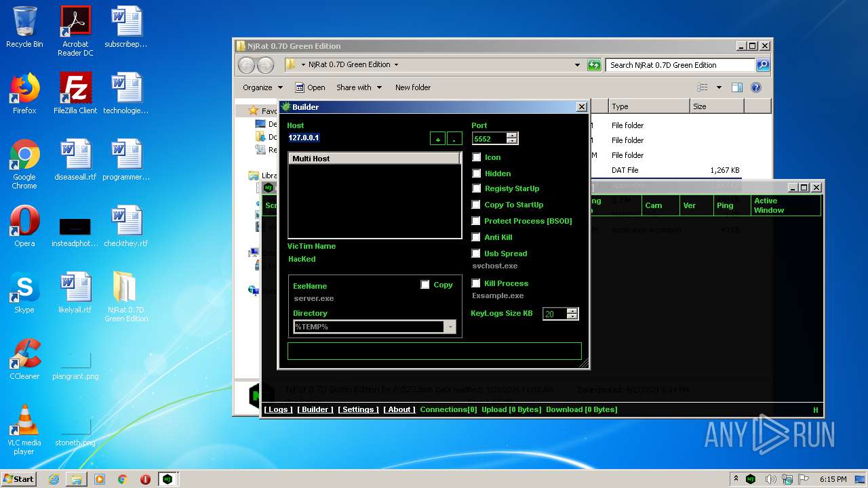
Task: Open [ About ] menu in NjRat
Action: pyautogui.click(x=399, y=409)
